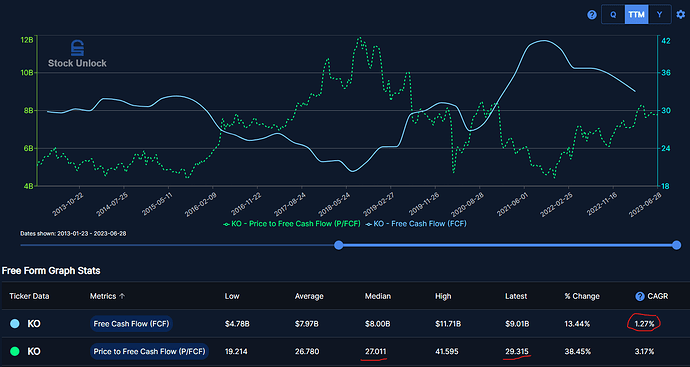Open chart settings gear icon
The height and width of the screenshot is (367, 690).
[x=681, y=15]
